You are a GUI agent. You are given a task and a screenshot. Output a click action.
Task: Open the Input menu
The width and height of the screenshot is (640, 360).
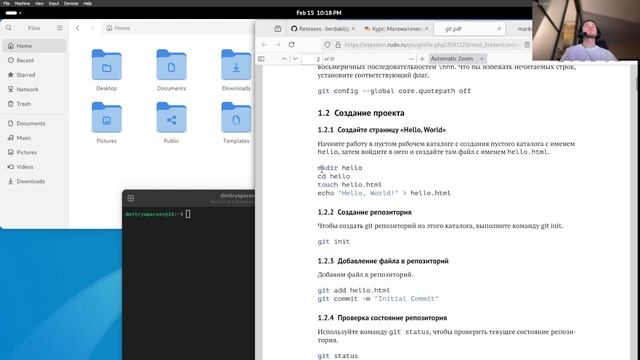click(x=54, y=3)
